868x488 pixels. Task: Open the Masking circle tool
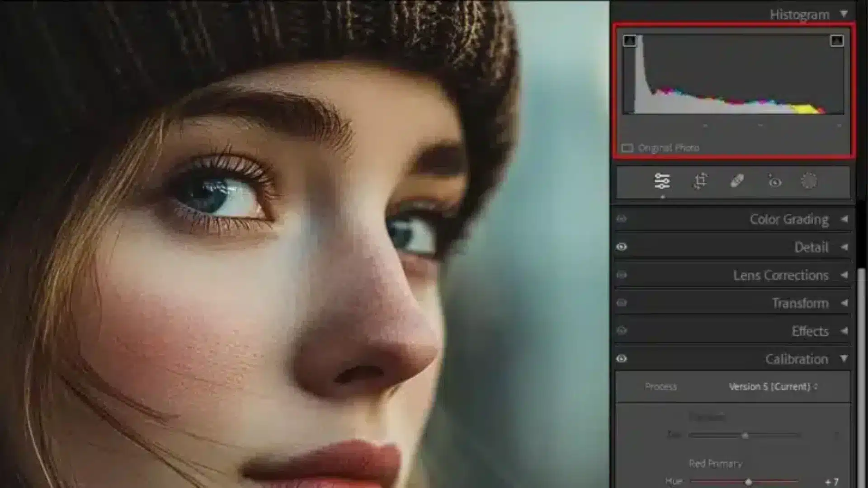pyautogui.click(x=809, y=181)
